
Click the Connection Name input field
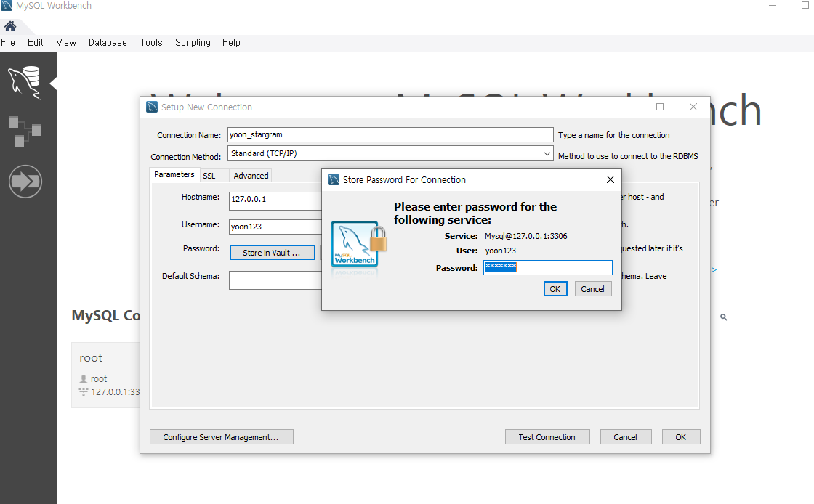point(390,135)
